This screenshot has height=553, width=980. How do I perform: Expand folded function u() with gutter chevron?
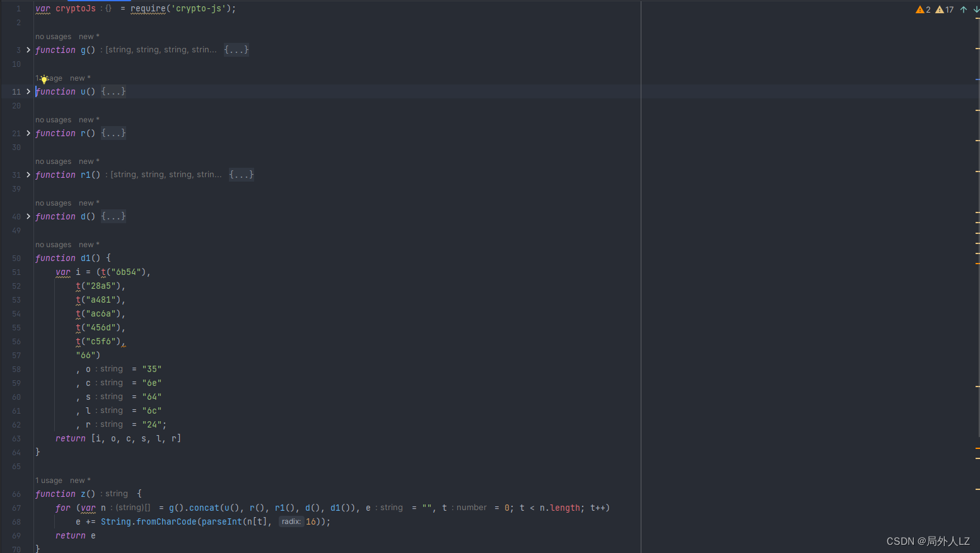click(x=28, y=91)
